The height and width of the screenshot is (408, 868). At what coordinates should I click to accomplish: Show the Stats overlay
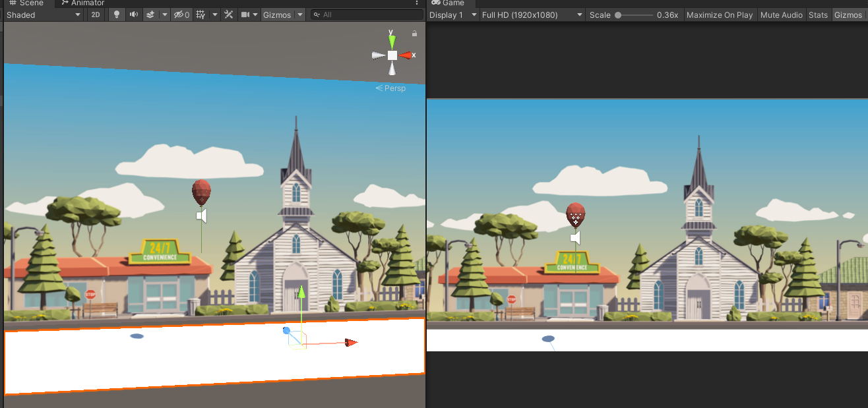coord(818,15)
